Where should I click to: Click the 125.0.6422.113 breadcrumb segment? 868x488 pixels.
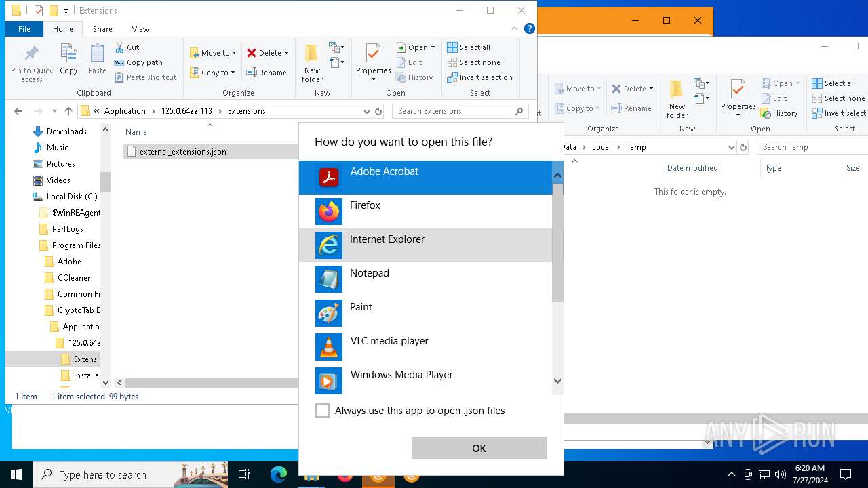tap(186, 111)
